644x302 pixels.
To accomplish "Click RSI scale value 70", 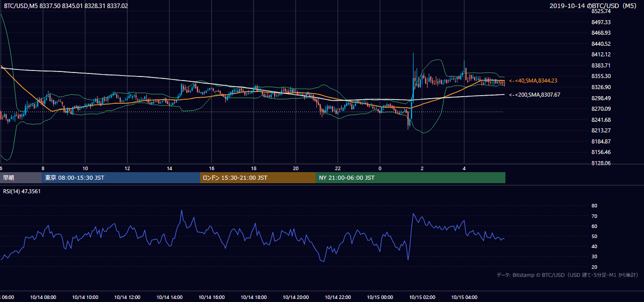I will 595,216.
